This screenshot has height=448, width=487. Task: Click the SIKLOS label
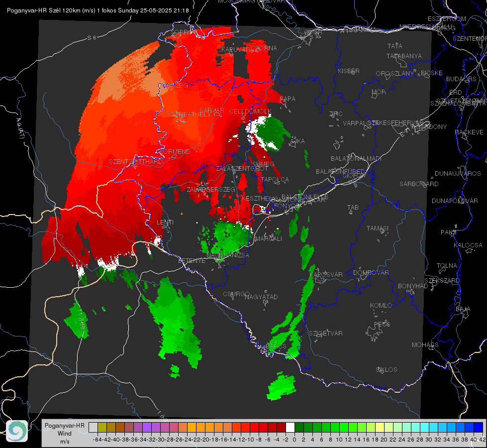[387, 370]
